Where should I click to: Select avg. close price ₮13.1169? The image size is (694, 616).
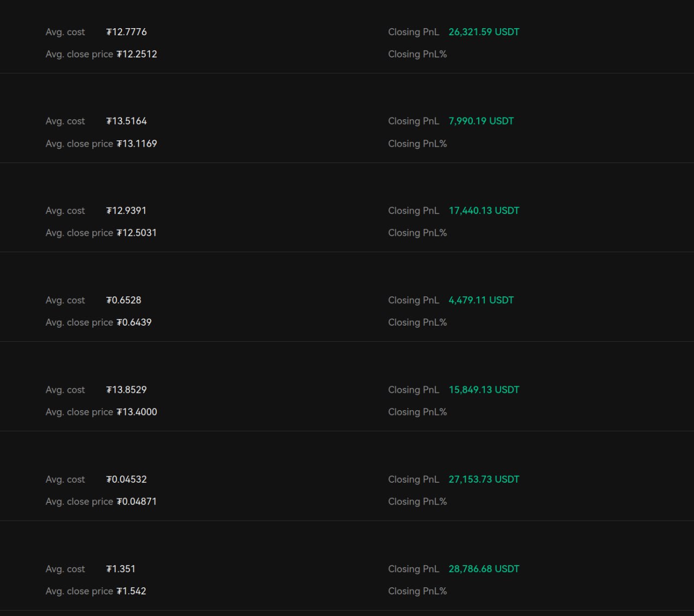[137, 144]
